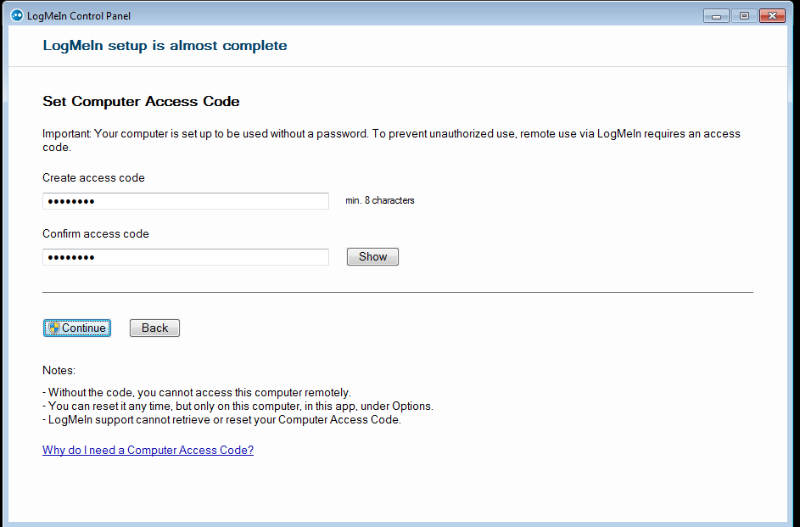This screenshot has width=800, height=527.
Task: Click the "LogMeIn setup is almost complete" header
Action: (x=165, y=46)
